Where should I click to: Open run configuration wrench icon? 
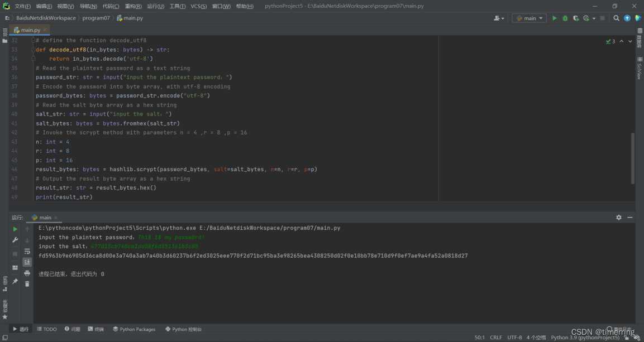pos(15,240)
